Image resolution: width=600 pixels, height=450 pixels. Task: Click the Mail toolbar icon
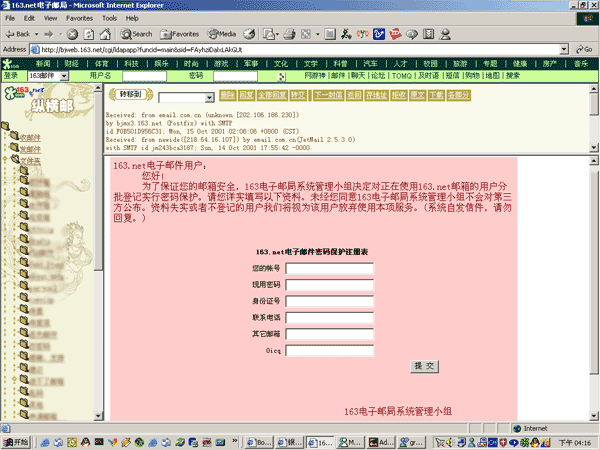click(270, 34)
